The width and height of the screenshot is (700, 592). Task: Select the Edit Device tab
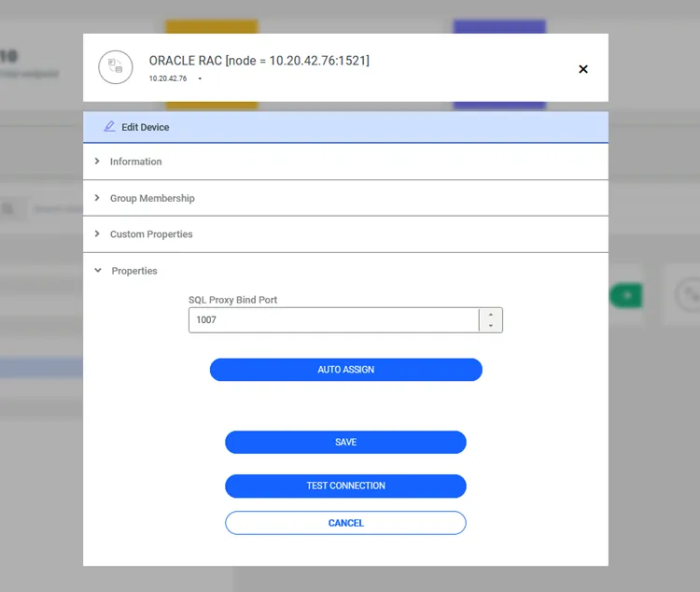pyautogui.click(x=345, y=127)
